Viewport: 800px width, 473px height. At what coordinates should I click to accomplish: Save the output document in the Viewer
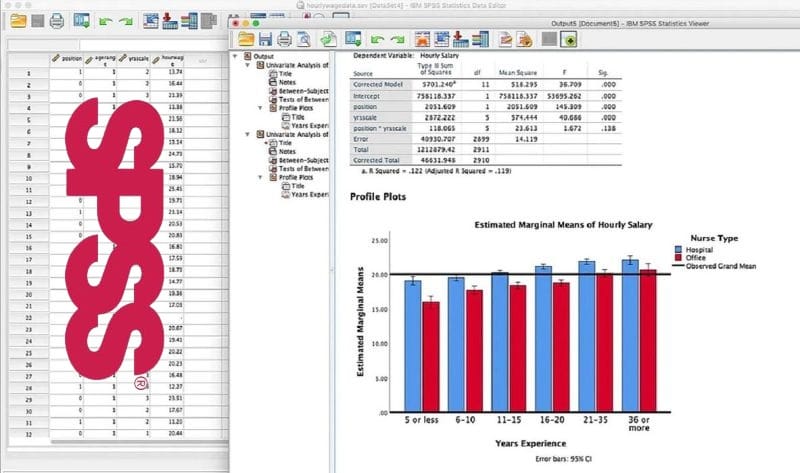coord(265,39)
